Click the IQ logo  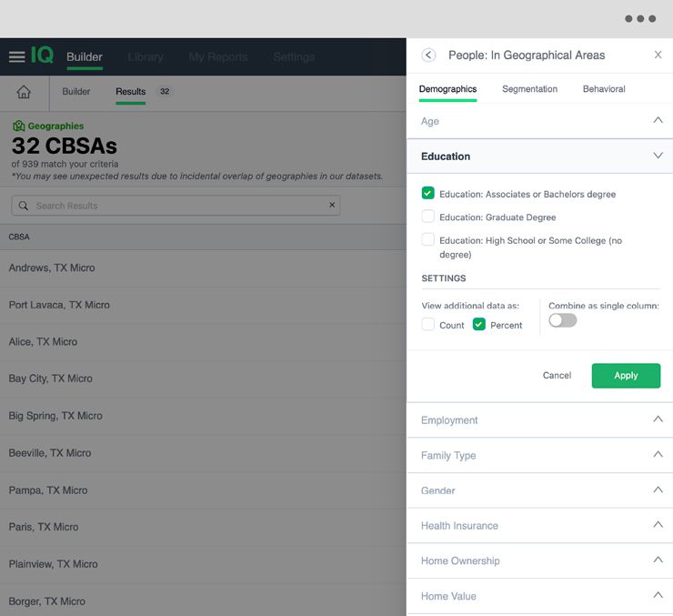(x=42, y=56)
